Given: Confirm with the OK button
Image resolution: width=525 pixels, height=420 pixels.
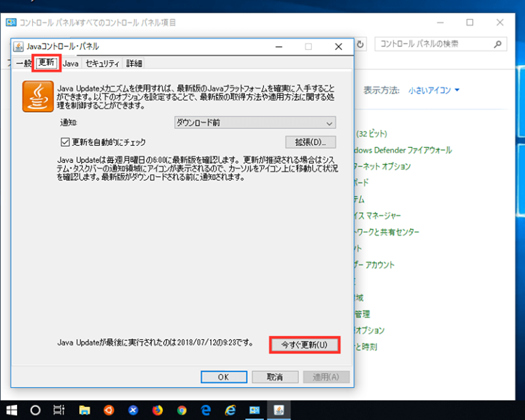Looking at the screenshot, I should (224, 377).
